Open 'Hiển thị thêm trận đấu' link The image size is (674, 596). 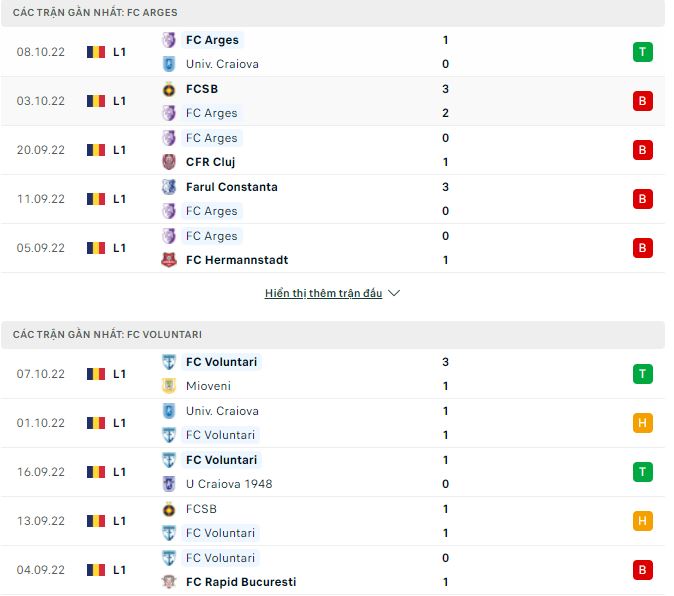[x=323, y=294]
